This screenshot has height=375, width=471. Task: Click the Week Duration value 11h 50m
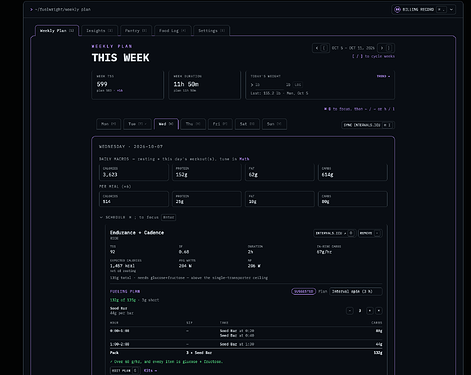pos(186,84)
